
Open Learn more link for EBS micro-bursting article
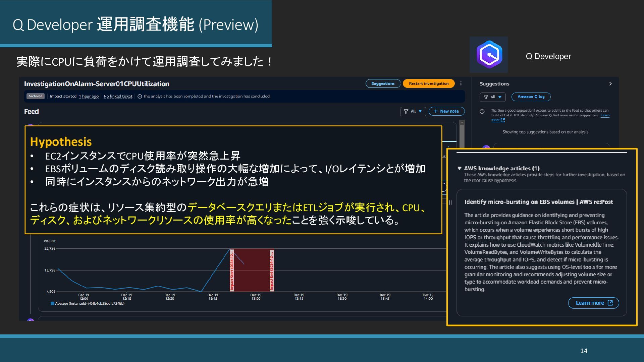point(593,303)
